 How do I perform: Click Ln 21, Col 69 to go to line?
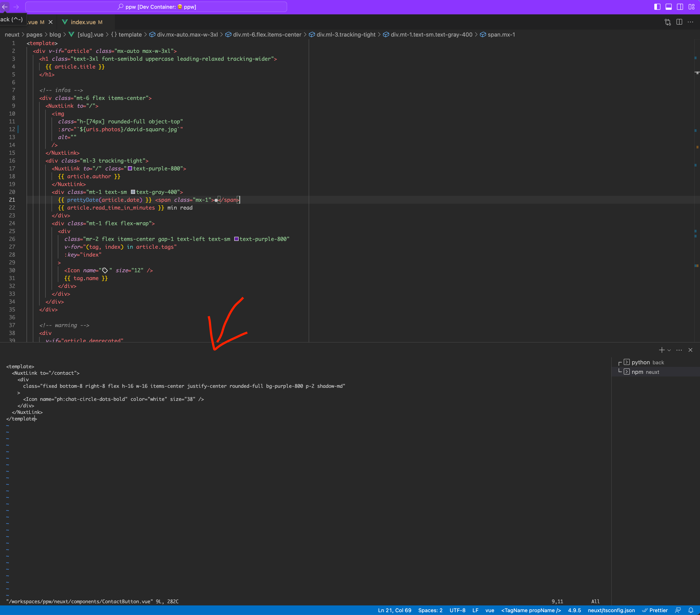pos(394,610)
